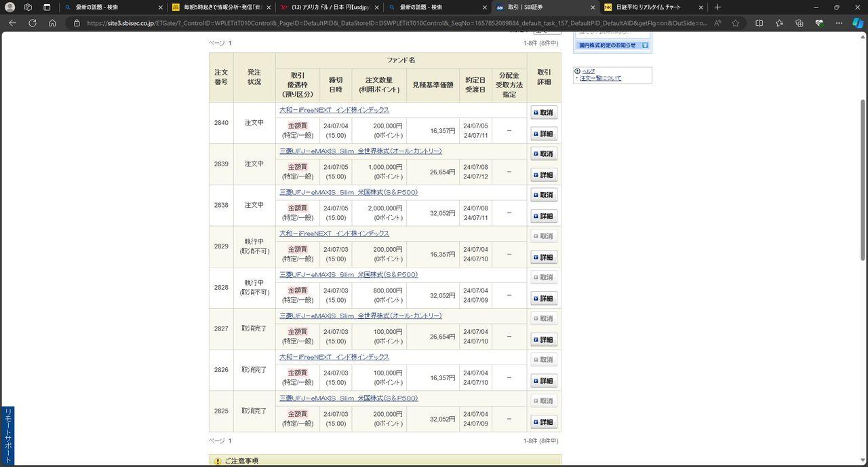Open fund link for order 2827 全世界株式
The image size is (868, 467).
point(360,316)
